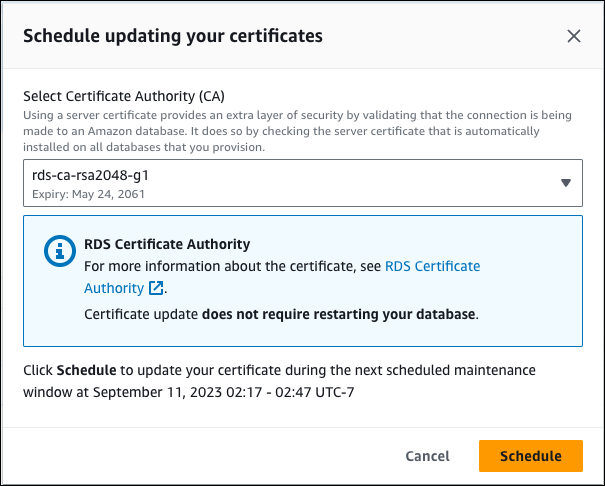The height and width of the screenshot is (486, 605).
Task: Click the Select Certificate Authority (CA) label
Action: click(x=123, y=96)
